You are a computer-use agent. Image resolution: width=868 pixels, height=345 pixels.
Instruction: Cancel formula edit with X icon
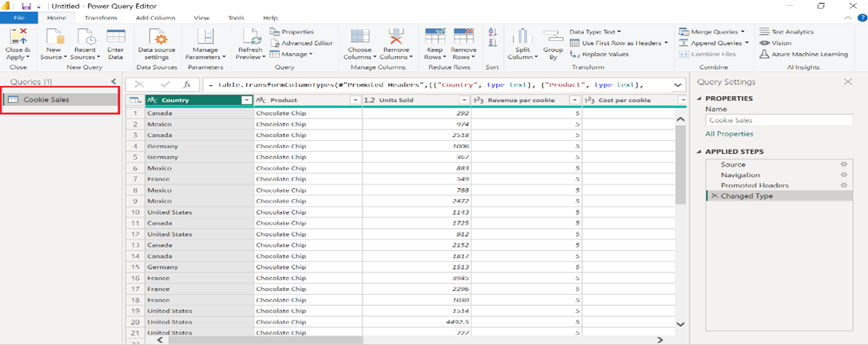(x=139, y=84)
